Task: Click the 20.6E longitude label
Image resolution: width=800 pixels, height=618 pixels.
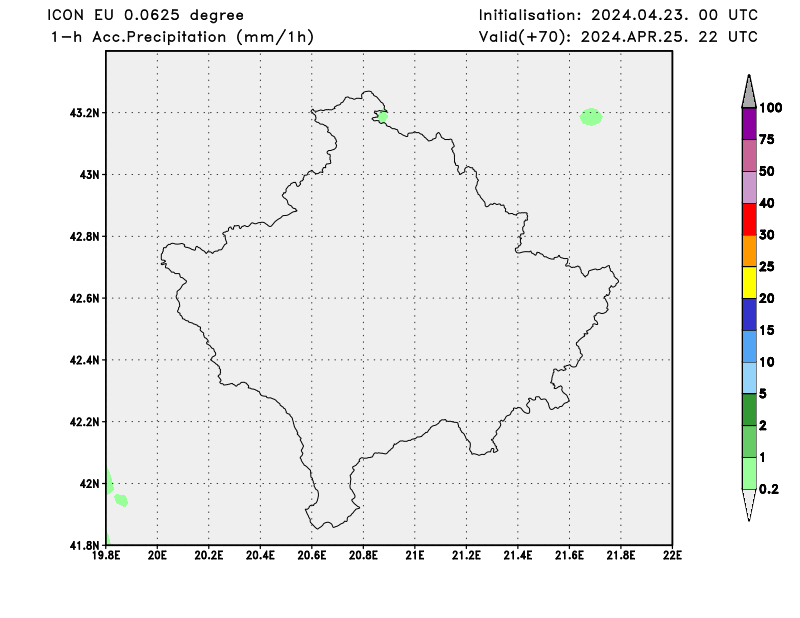Action: pos(312,555)
